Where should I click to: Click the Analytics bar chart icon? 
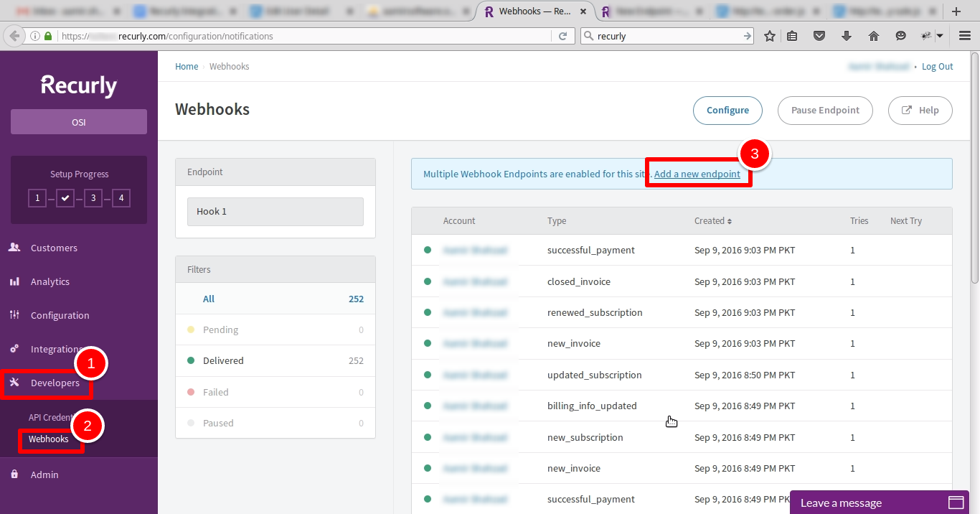[x=14, y=281]
